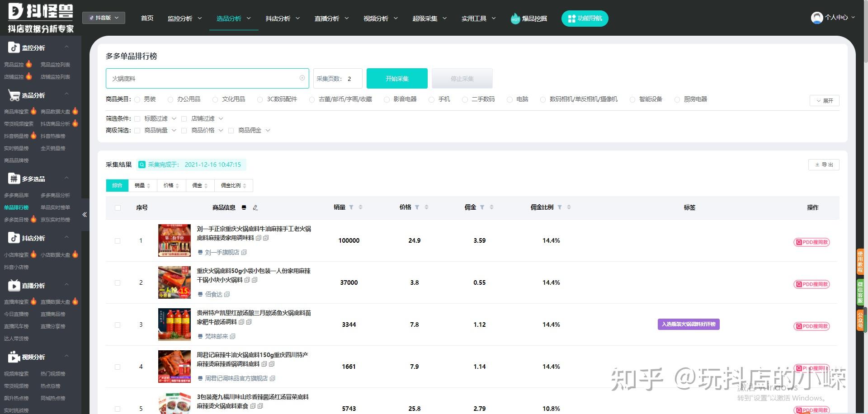Click the sort arrows on 价格 column header

pyautogui.click(x=426, y=207)
